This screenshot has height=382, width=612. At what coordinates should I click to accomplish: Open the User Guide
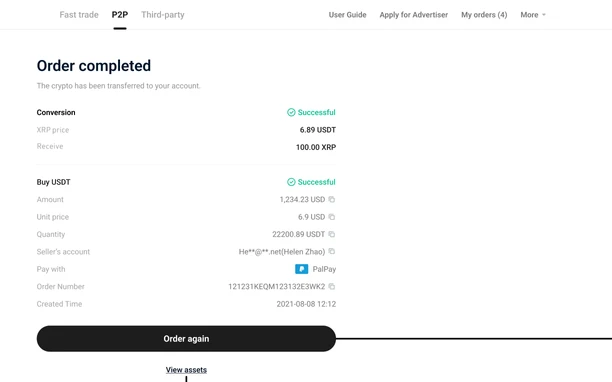coord(347,15)
